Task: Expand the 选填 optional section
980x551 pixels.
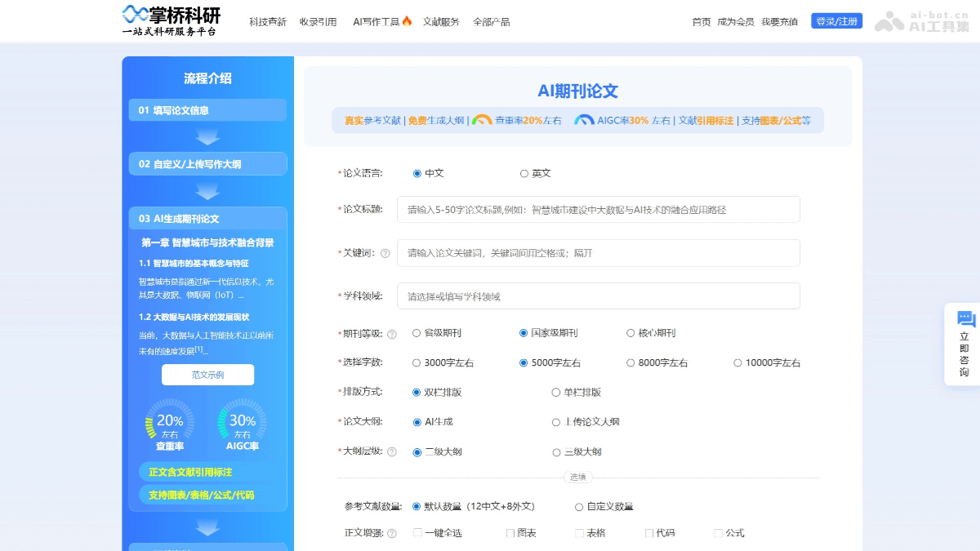Action: tap(578, 477)
